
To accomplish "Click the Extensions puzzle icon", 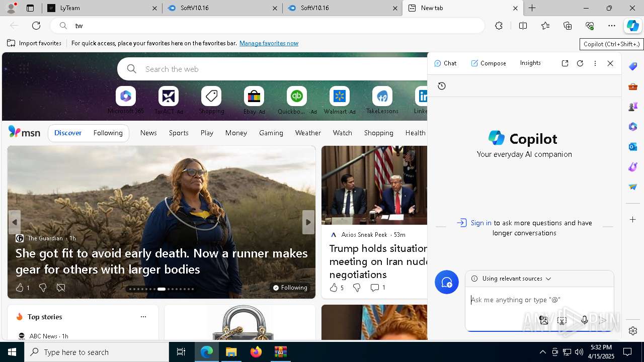I will (499, 26).
